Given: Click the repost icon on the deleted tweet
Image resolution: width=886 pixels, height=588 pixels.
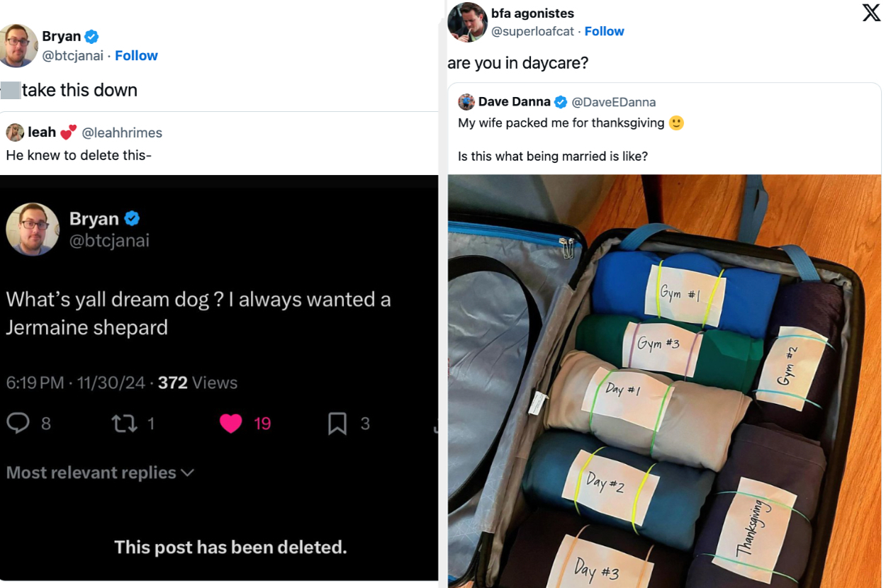Looking at the screenshot, I should tap(124, 423).
